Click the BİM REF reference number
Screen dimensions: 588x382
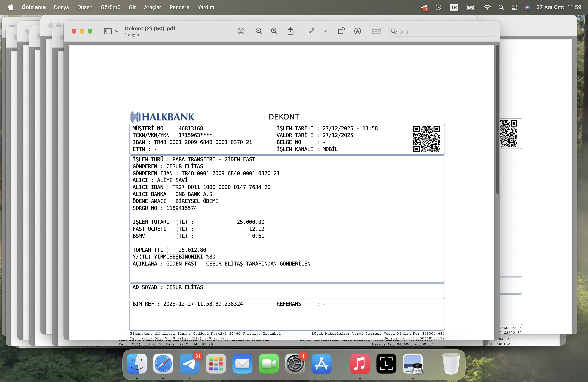203,304
